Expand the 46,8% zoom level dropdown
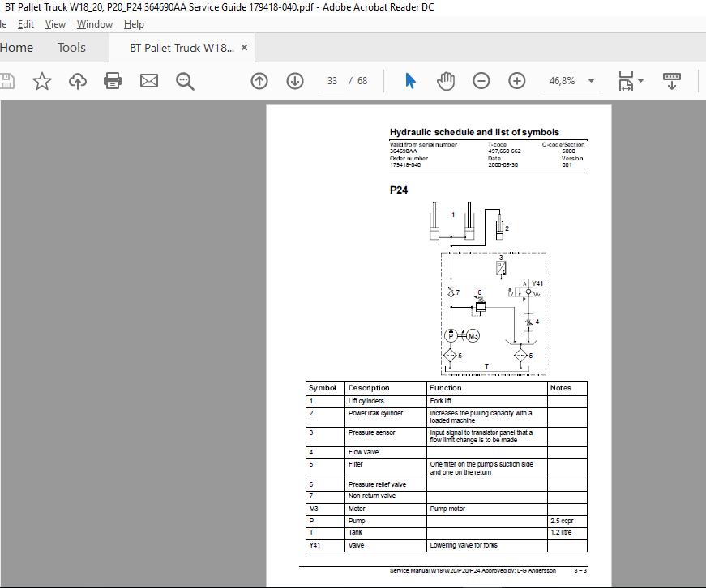Viewport: 706px width, 588px height. coord(591,81)
